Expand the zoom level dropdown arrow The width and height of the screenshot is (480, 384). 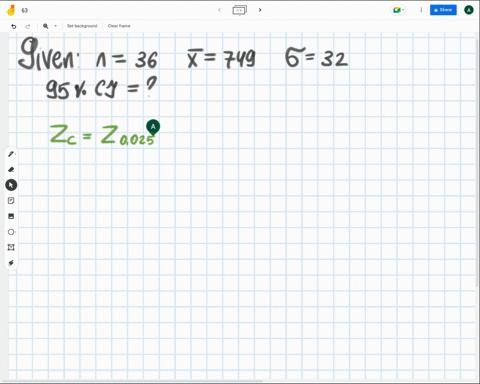pyautogui.click(x=55, y=26)
